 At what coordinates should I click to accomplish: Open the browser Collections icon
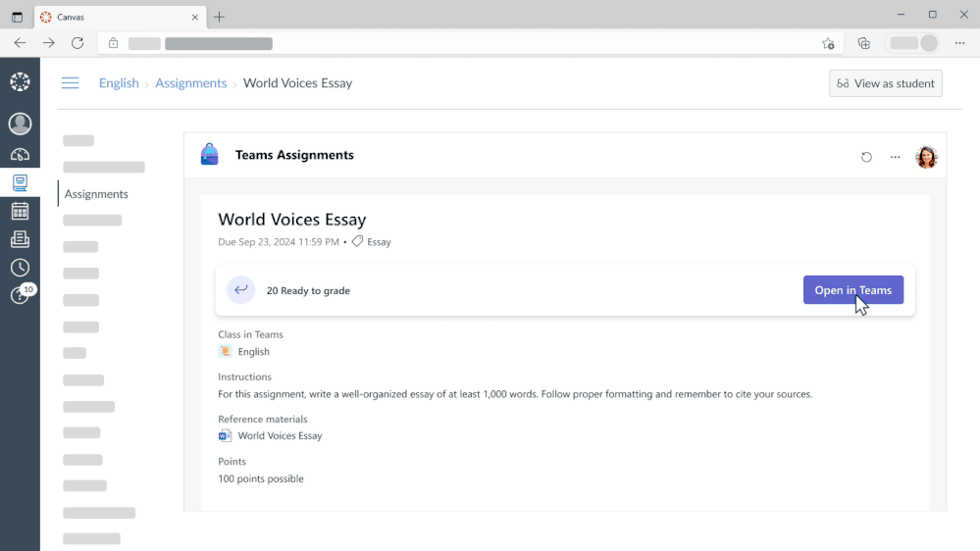pyautogui.click(x=863, y=43)
